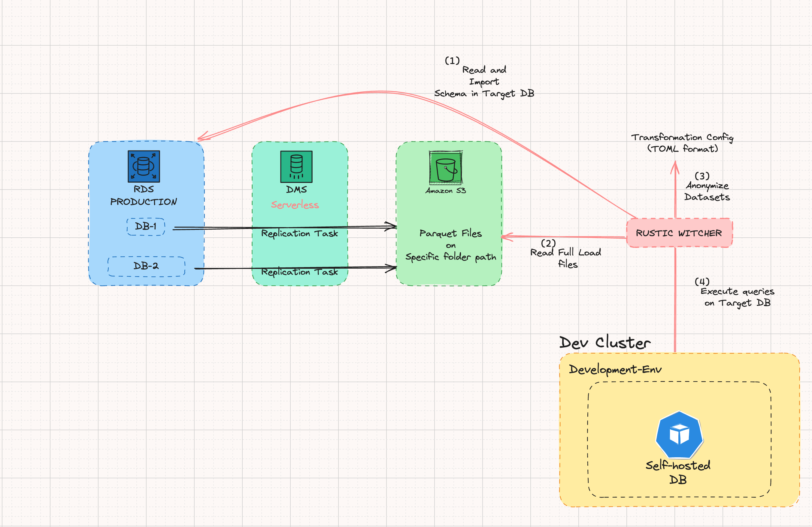Select the red Serverless label
The image size is (812, 527).
click(295, 205)
